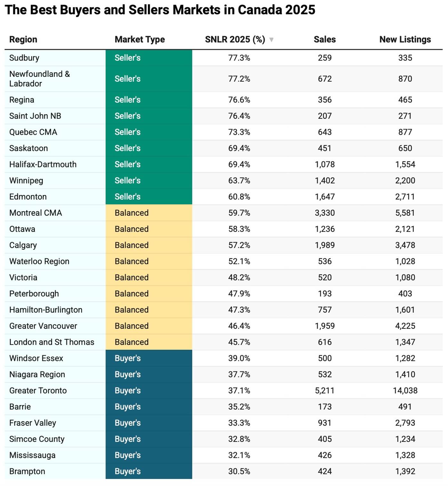The image size is (448, 486).
Task: Sort table by New Listings header
Action: pos(405,39)
